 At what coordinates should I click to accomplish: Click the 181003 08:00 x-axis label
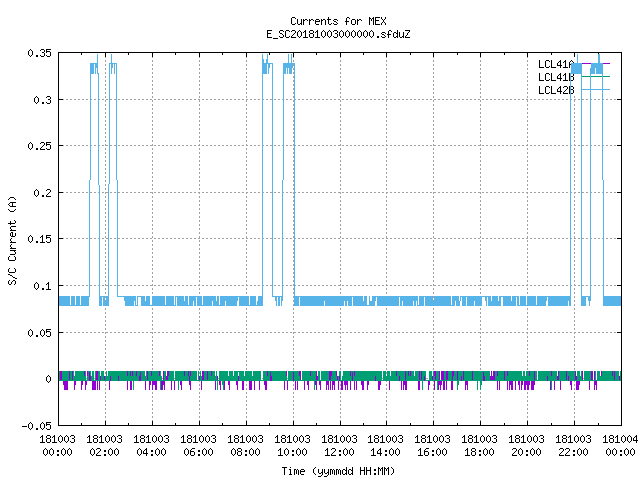point(245,446)
